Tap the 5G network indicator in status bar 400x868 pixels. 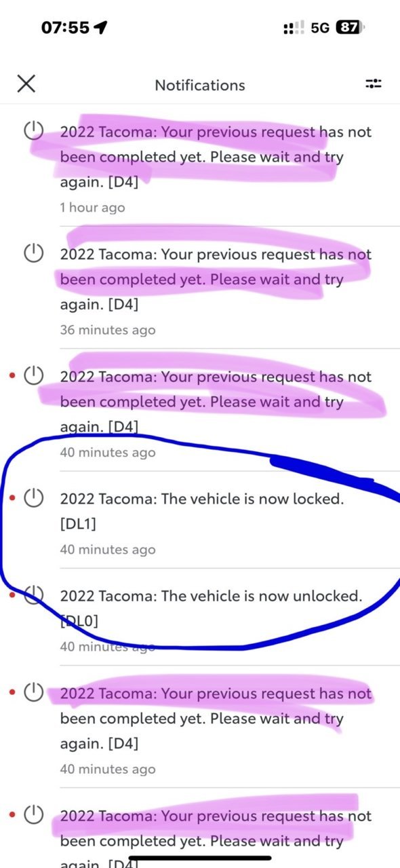(320, 28)
